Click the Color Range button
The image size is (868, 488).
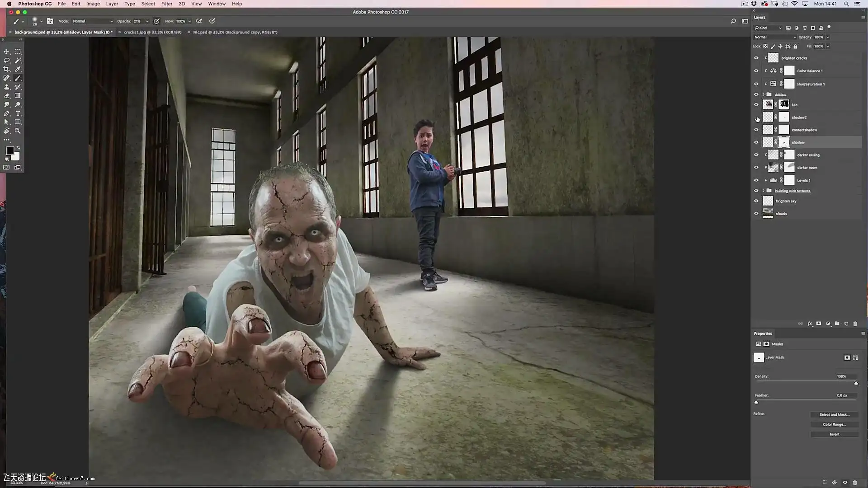[834, 425]
